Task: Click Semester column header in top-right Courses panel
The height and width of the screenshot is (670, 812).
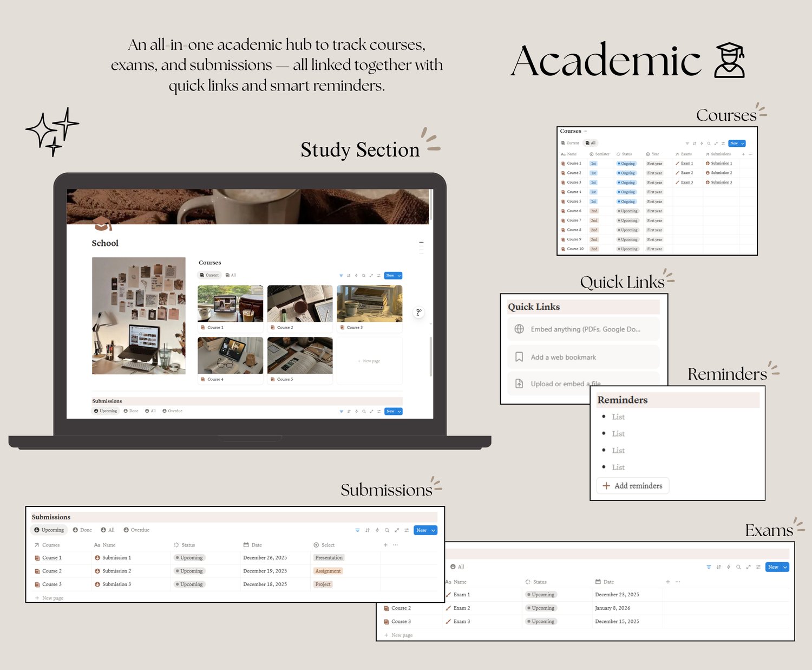Action: [x=599, y=154]
